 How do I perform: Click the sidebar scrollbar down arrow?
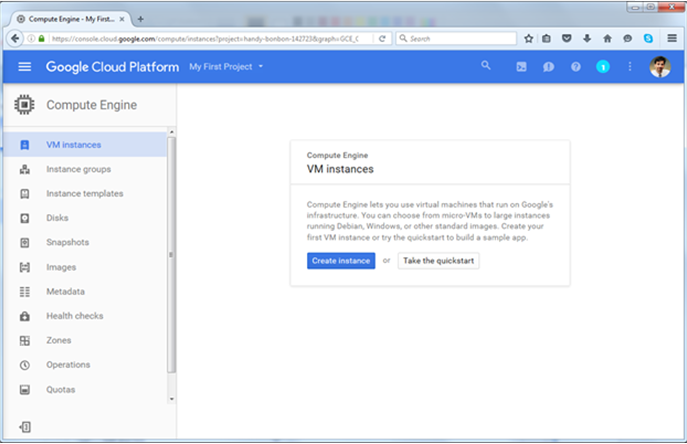[x=171, y=399]
